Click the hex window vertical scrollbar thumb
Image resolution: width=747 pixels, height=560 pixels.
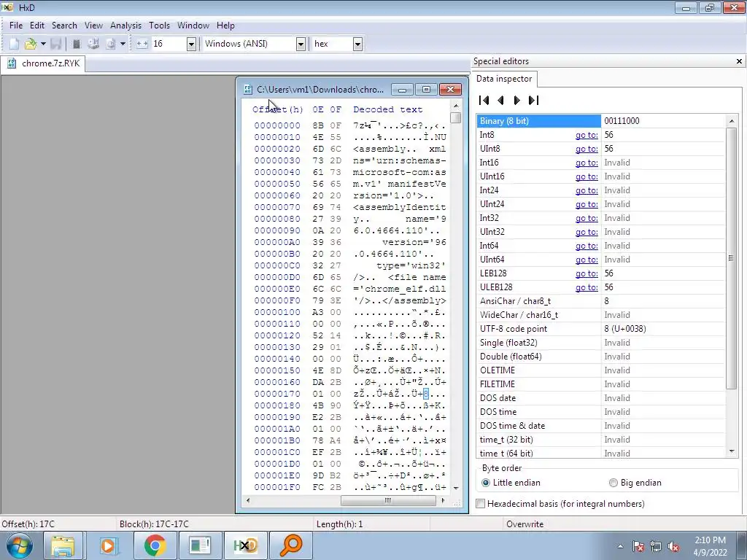[x=456, y=117]
